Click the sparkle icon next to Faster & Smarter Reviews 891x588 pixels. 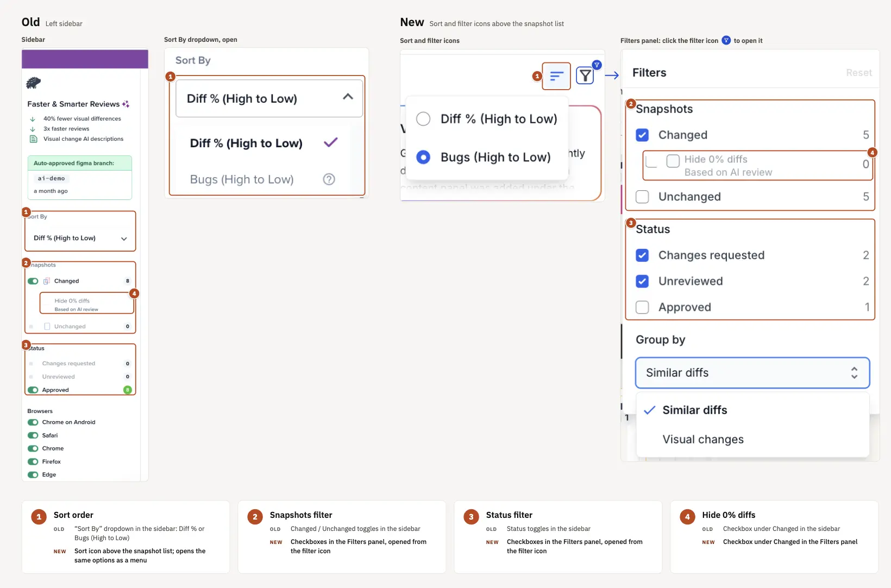[126, 104]
